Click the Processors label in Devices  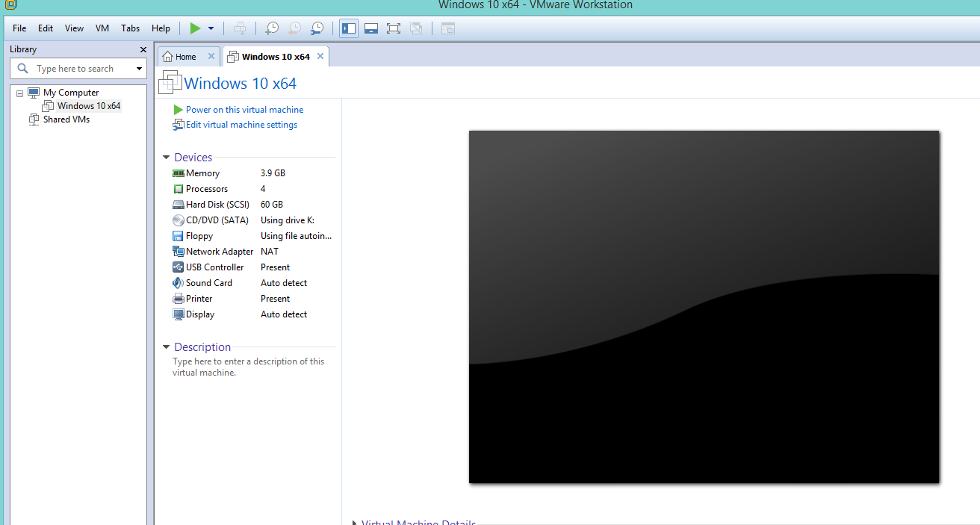coord(207,189)
